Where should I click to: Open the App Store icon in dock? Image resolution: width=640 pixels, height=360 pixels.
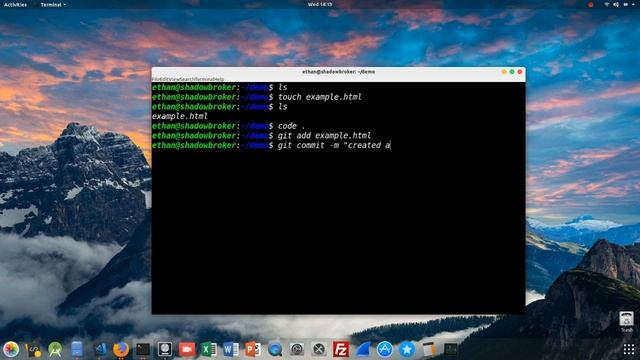(384, 349)
